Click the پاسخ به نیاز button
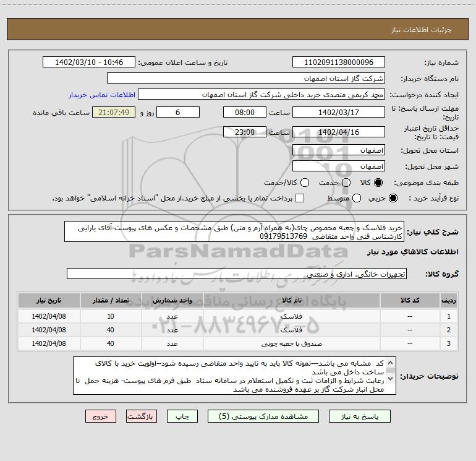The width and height of the screenshot is (476, 461). point(359,416)
